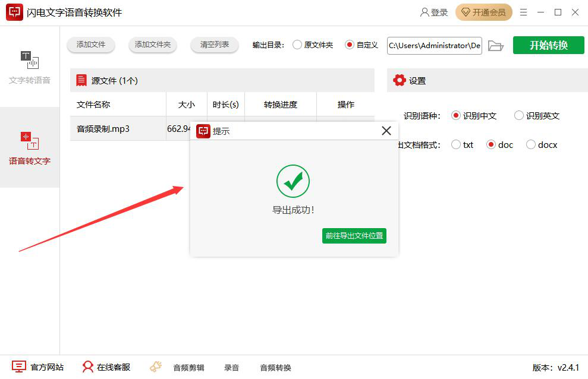The width and height of the screenshot is (588, 379).
Task: Click the 开始转换 button
Action: point(548,45)
